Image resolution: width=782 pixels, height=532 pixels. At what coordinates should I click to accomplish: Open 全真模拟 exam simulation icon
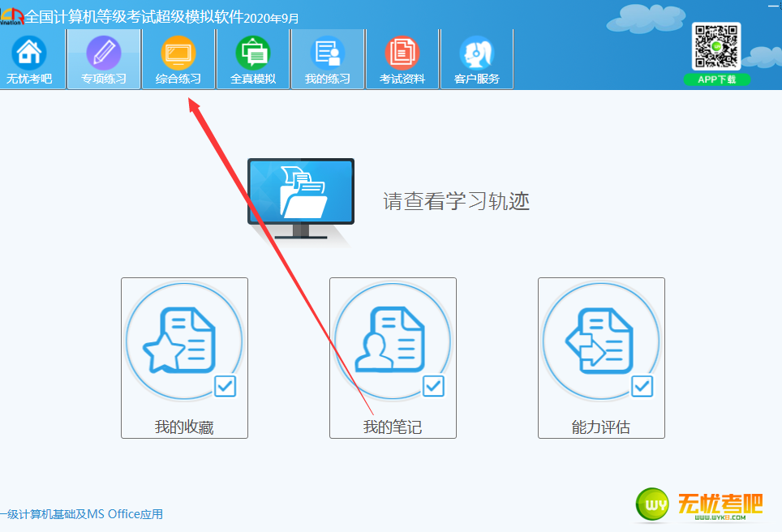pyautogui.click(x=252, y=53)
